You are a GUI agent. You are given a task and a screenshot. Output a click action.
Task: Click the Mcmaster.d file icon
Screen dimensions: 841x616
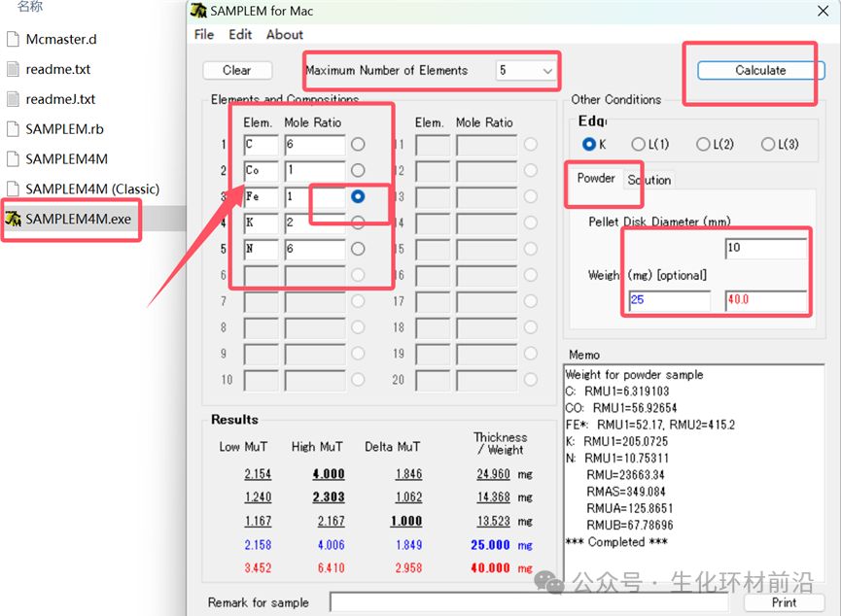point(13,39)
